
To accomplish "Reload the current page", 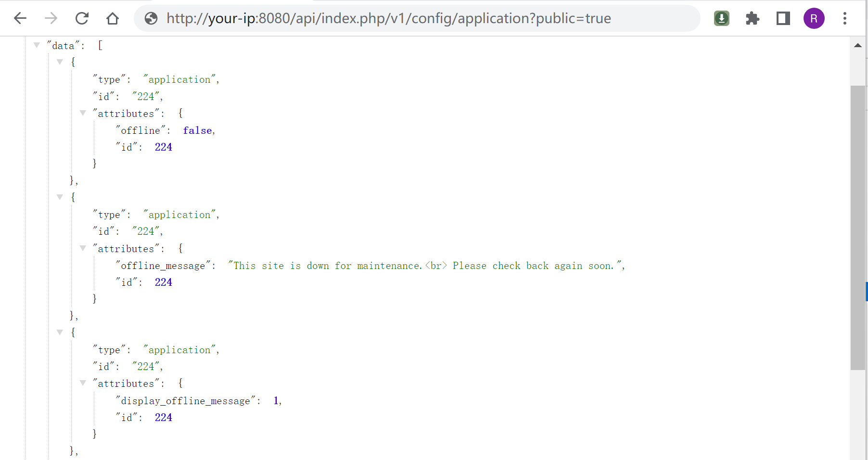I will tap(82, 18).
